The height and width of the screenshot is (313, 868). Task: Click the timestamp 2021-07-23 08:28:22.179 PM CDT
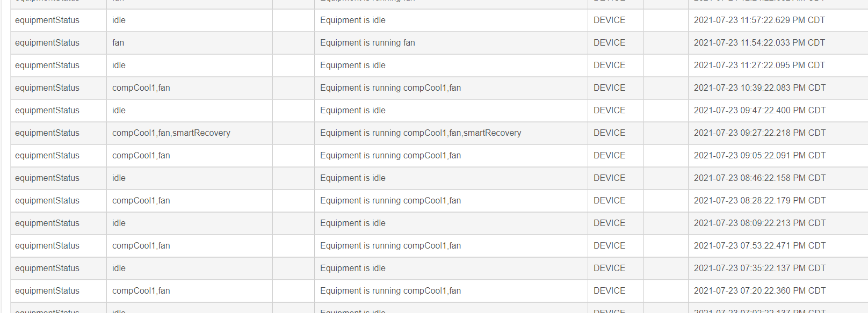click(759, 201)
